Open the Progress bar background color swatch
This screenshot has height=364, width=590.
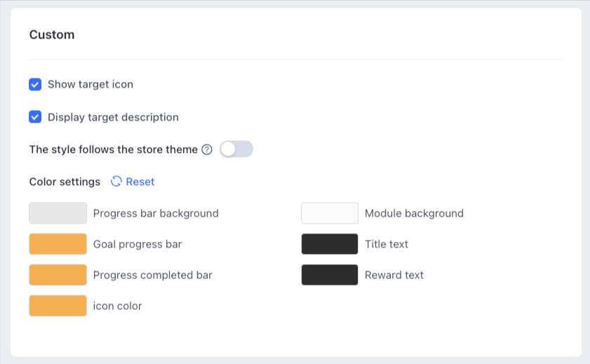point(58,213)
